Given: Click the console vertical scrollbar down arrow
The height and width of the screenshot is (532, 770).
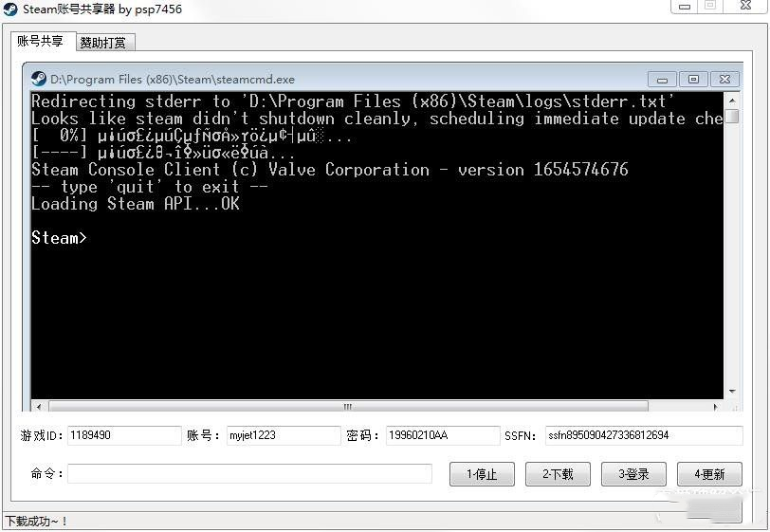Looking at the screenshot, I should [x=732, y=392].
